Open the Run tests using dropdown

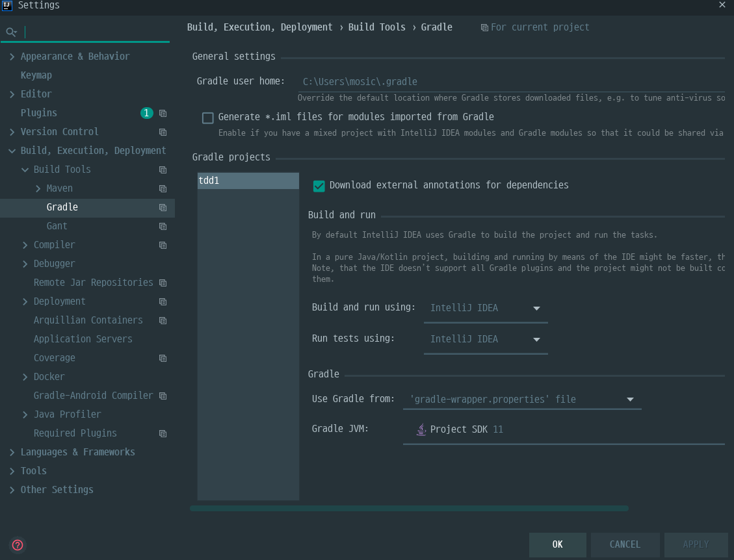pos(486,339)
